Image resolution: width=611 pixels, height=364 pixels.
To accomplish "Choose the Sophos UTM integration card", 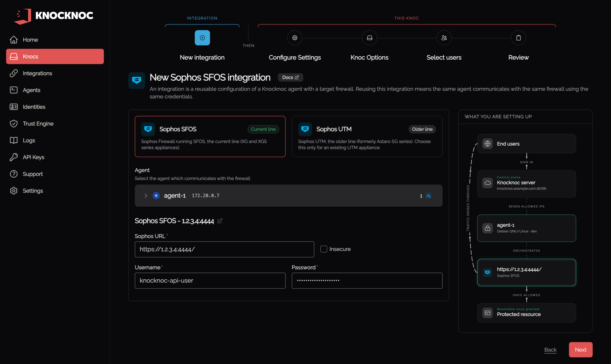I will (367, 137).
